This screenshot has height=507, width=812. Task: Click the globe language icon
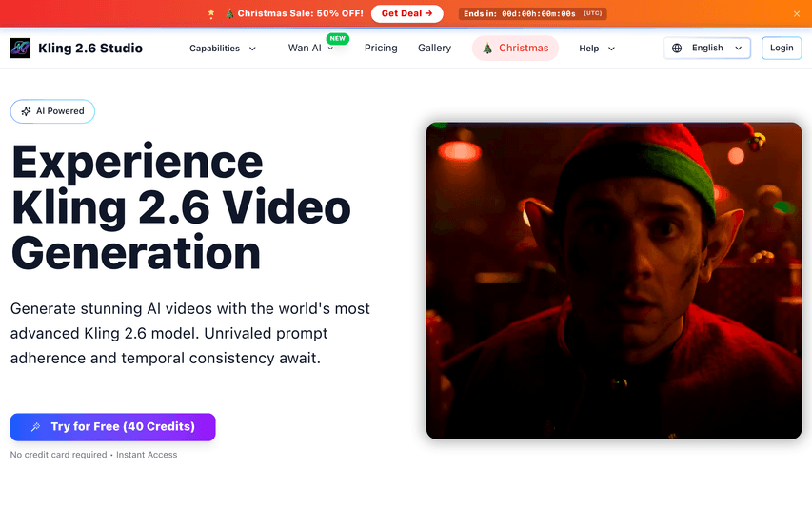pyautogui.click(x=677, y=49)
